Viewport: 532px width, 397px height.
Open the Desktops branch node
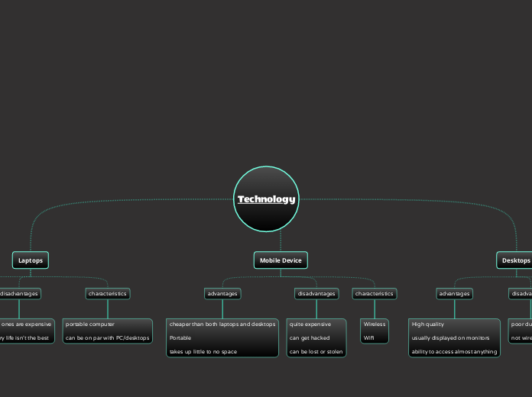(515, 260)
